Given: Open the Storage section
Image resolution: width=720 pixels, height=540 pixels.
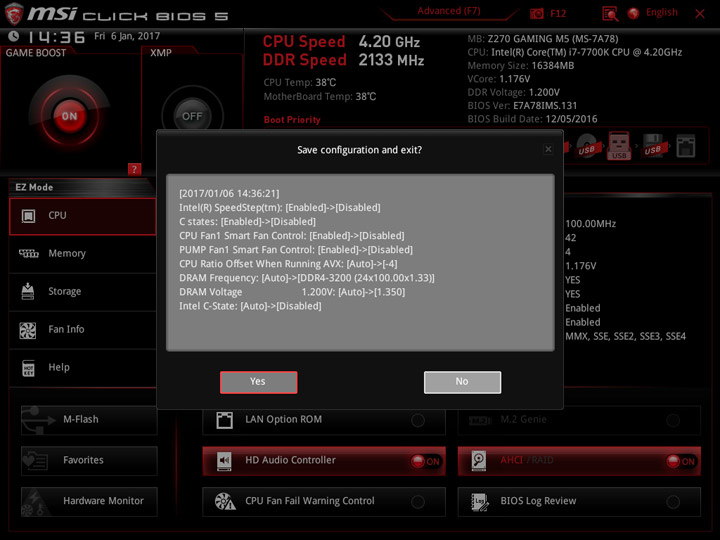Looking at the screenshot, I should (x=83, y=292).
